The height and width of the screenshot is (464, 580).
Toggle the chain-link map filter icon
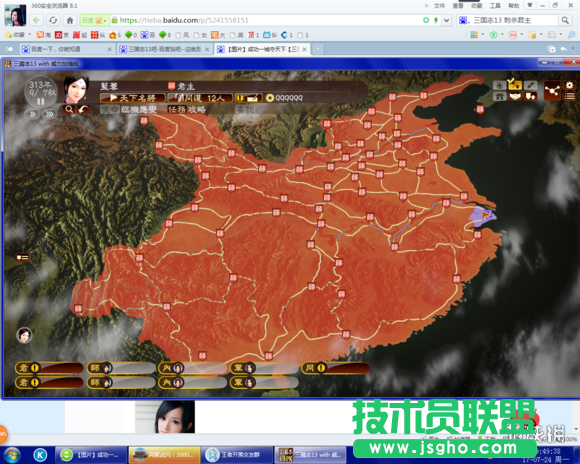click(x=530, y=85)
